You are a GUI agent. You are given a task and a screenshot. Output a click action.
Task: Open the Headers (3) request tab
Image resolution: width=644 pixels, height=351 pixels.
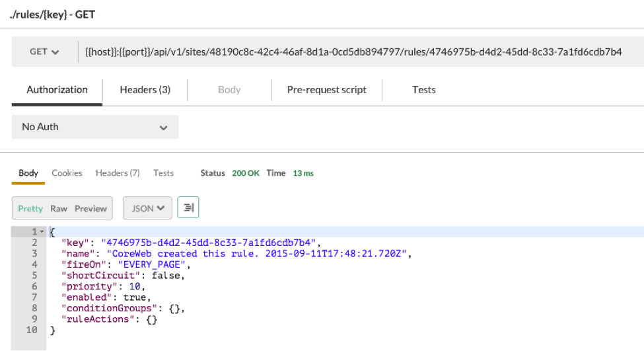tap(145, 90)
